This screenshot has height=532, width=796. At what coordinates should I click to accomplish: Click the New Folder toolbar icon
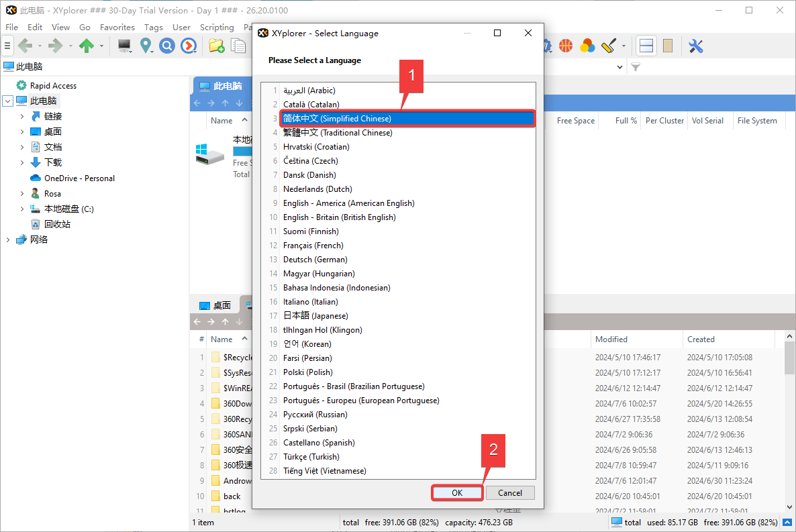pyautogui.click(x=215, y=46)
